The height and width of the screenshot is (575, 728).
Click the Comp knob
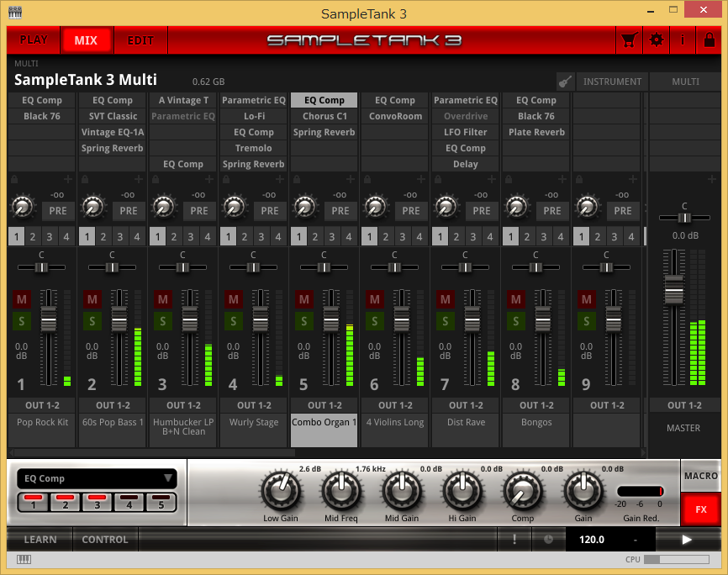[x=523, y=492]
